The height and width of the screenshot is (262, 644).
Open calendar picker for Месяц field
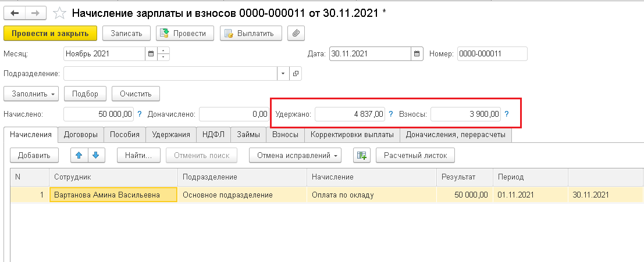(x=151, y=54)
